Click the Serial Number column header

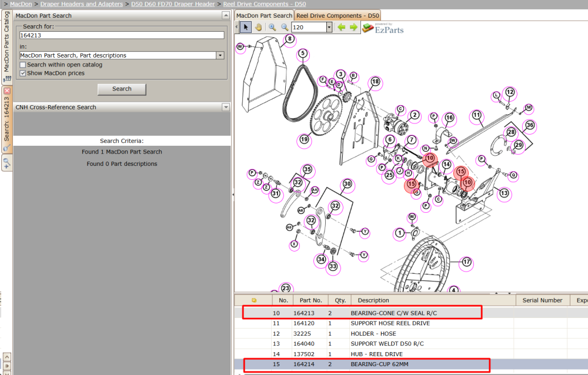coord(542,300)
